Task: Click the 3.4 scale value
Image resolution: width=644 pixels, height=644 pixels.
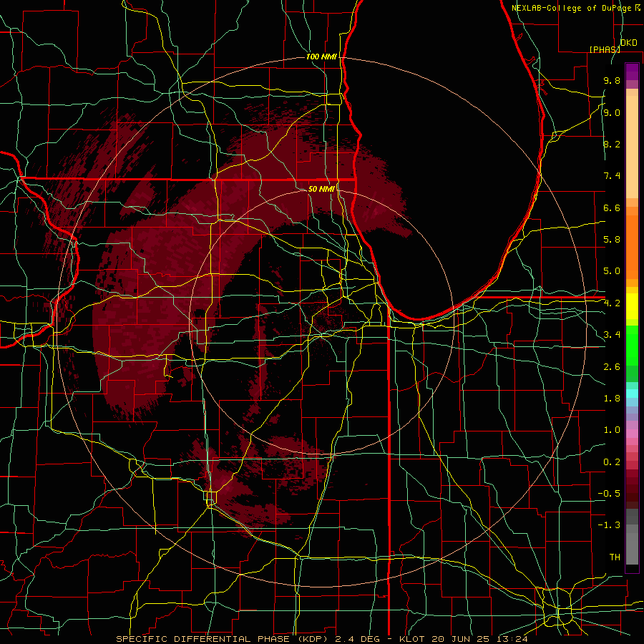Action: tap(612, 335)
